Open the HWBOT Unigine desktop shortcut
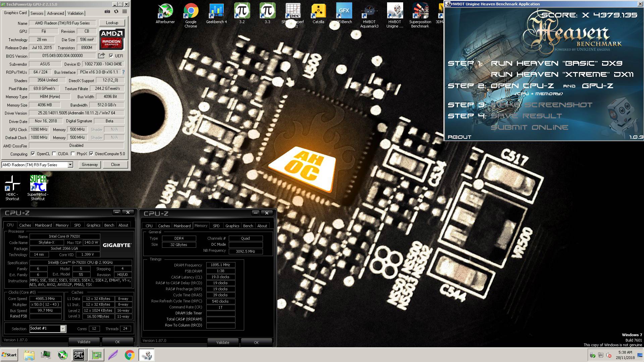The image size is (644, 362). [x=395, y=15]
